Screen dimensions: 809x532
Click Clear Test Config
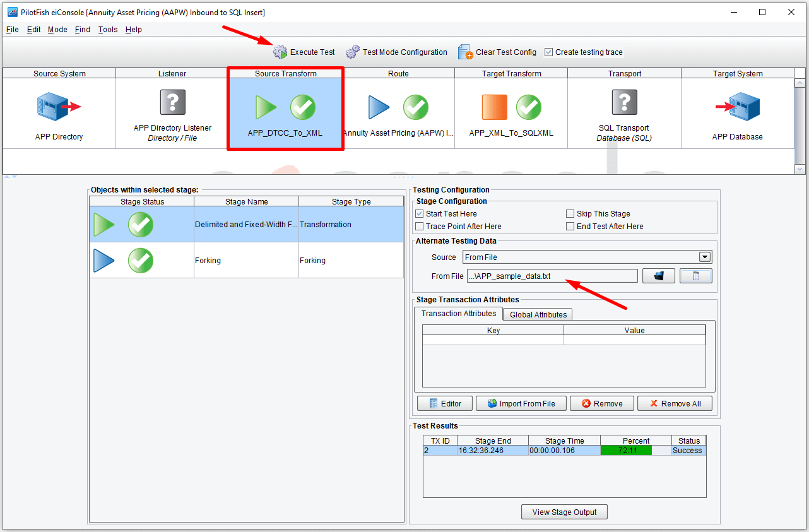click(497, 52)
